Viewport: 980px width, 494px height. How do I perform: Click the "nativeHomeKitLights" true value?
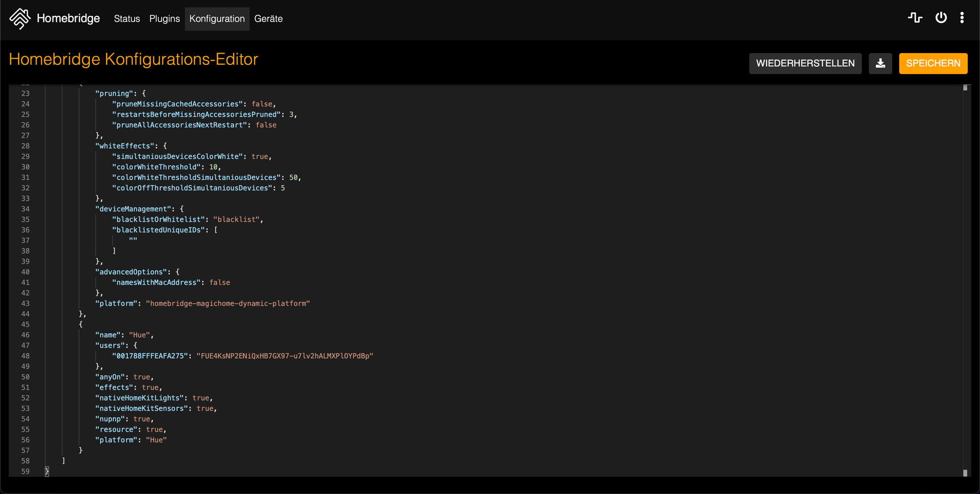click(x=201, y=398)
